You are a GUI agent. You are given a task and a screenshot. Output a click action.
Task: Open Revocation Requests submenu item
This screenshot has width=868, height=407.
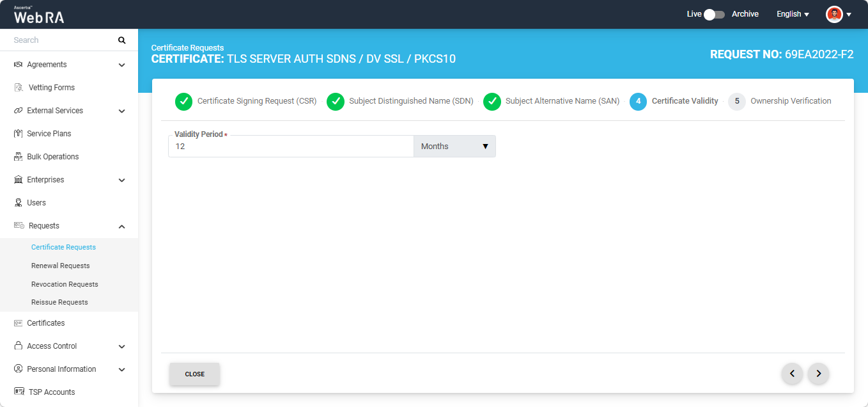(x=65, y=284)
